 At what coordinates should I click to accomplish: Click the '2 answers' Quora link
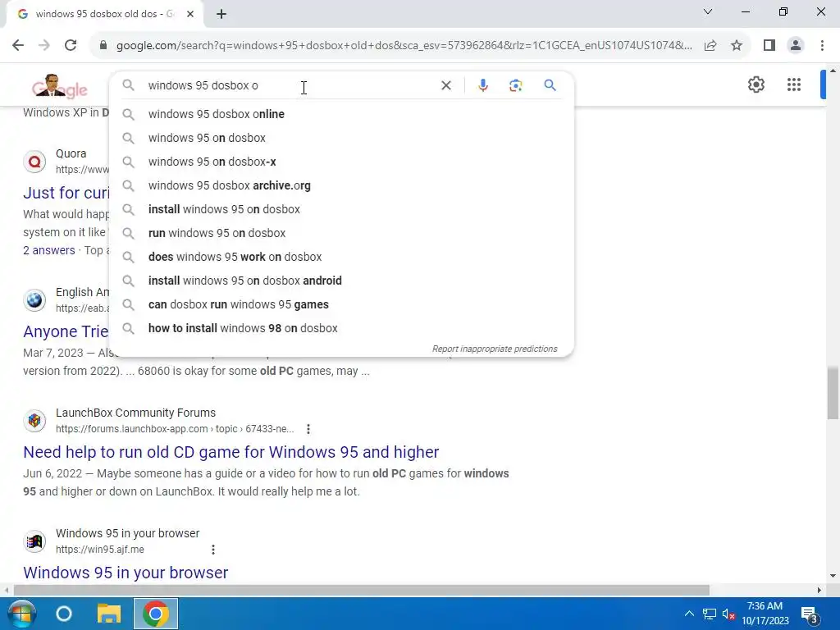pos(48,250)
